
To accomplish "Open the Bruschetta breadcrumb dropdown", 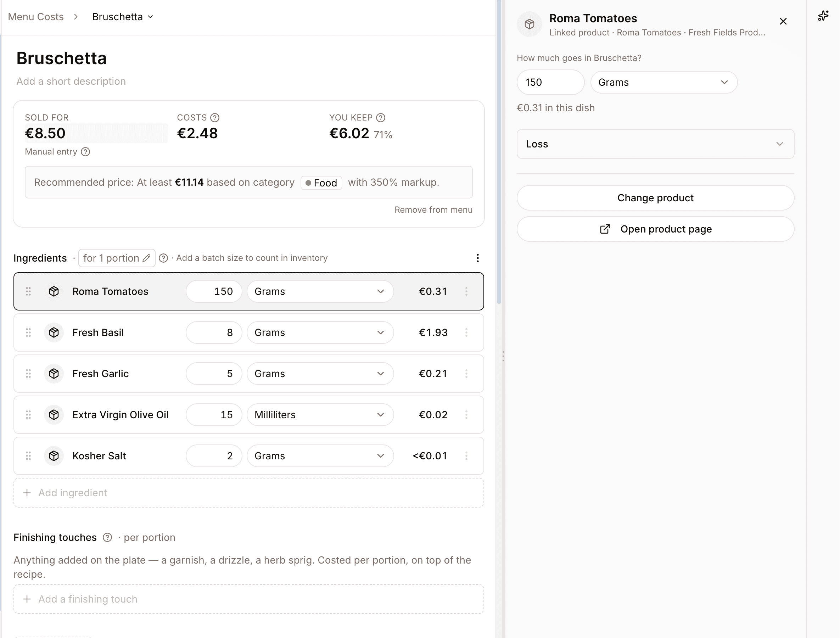I will coord(123,17).
